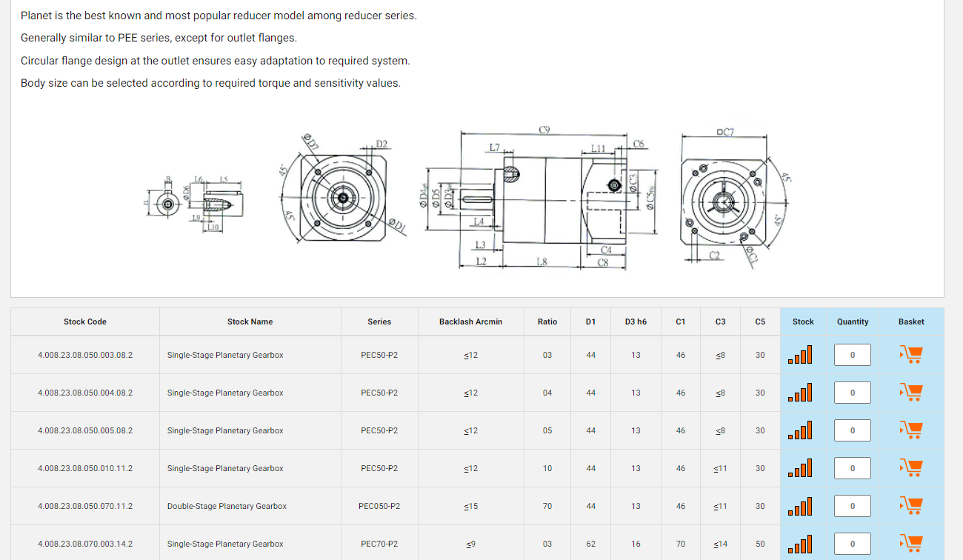Add stock 4.008.23.08.050.005.08.2 to basket

911,430
